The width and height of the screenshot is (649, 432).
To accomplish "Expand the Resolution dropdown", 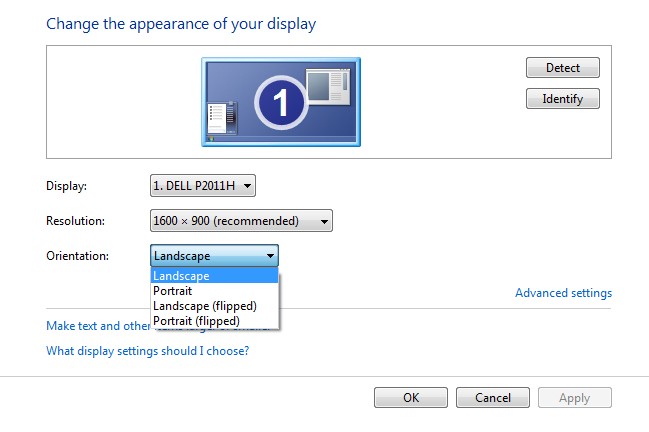I will click(241, 220).
